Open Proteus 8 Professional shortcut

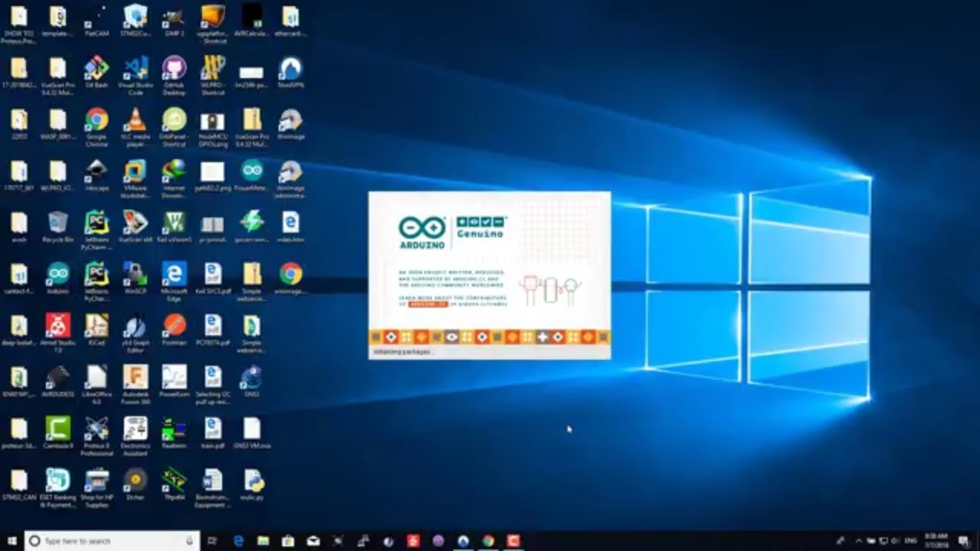96,436
